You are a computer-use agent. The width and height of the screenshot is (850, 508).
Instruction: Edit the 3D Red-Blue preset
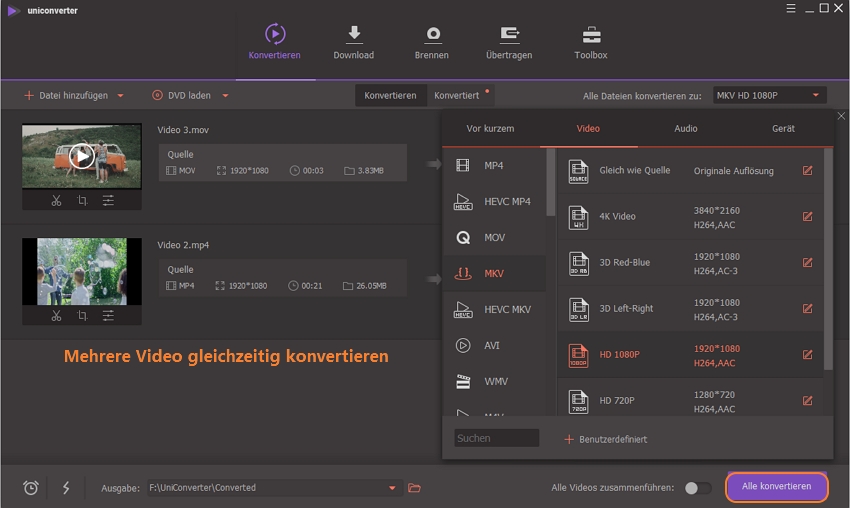coord(807,262)
